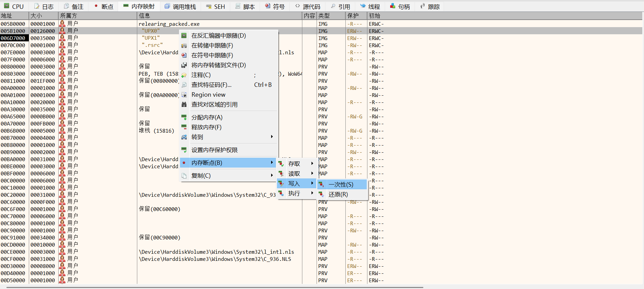Open the 符号 symbols tab icon
Image resolution: width=644 pixels, height=289 pixels.
[x=268, y=6]
